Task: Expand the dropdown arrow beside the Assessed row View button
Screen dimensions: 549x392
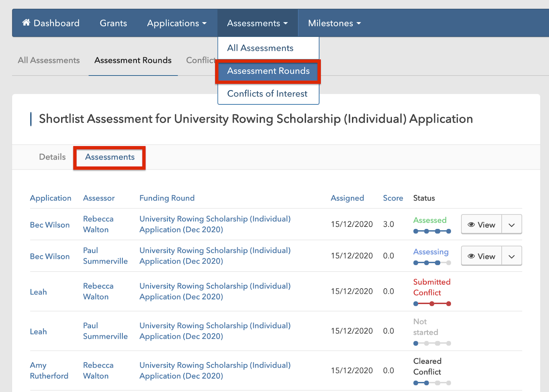Action: coord(512,225)
